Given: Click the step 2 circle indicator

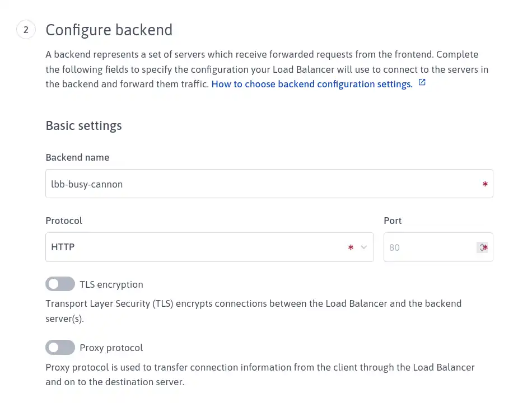Looking at the screenshot, I should tap(26, 30).
